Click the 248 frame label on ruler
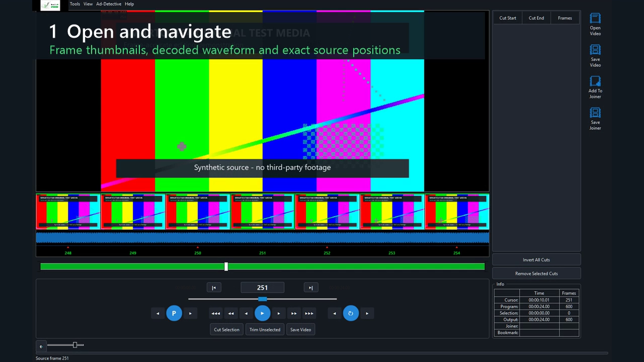This screenshot has width=644, height=362. tap(68, 253)
